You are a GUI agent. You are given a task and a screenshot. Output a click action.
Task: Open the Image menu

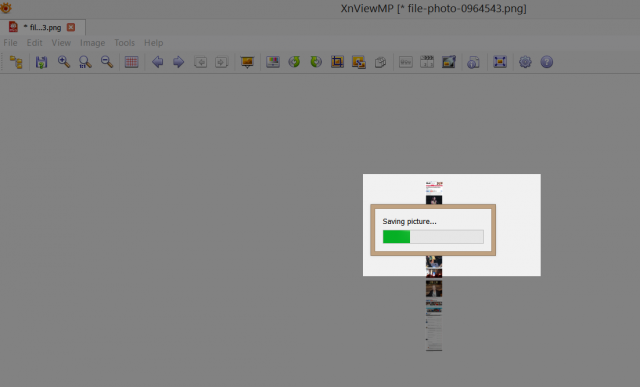click(93, 43)
